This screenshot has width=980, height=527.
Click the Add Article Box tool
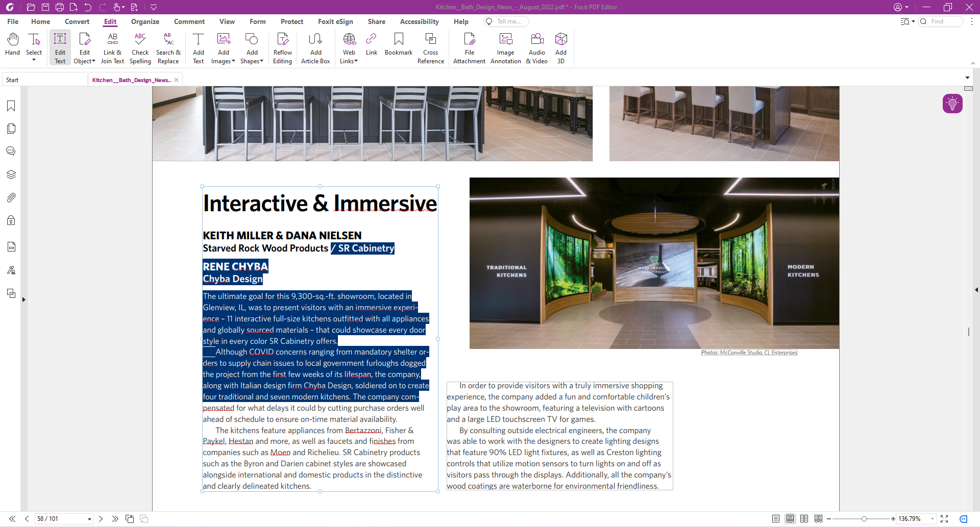(x=315, y=48)
